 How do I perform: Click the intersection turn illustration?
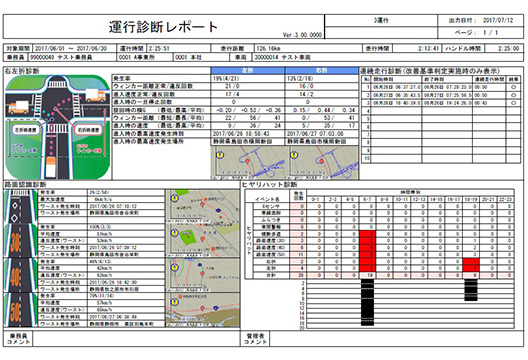pyautogui.click(x=58, y=127)
